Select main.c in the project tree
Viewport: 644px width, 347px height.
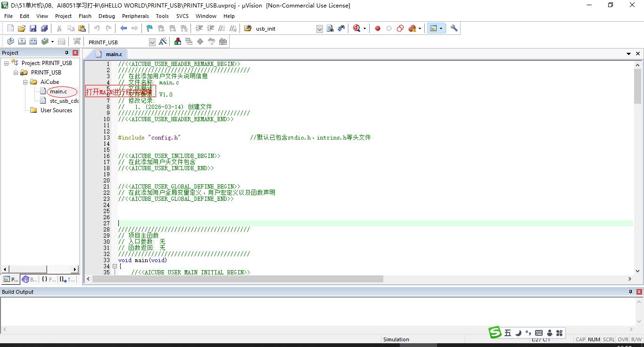tap(58, 91)
